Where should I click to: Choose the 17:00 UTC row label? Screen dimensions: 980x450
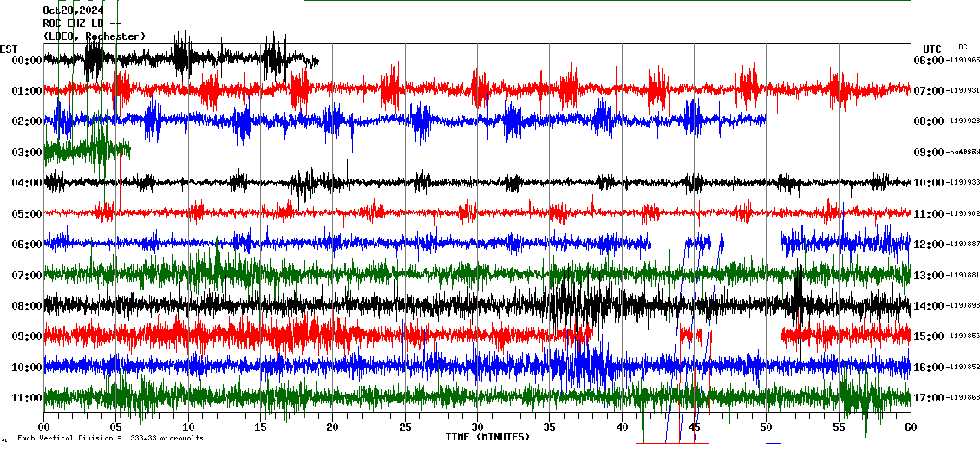tap(928, 398)
